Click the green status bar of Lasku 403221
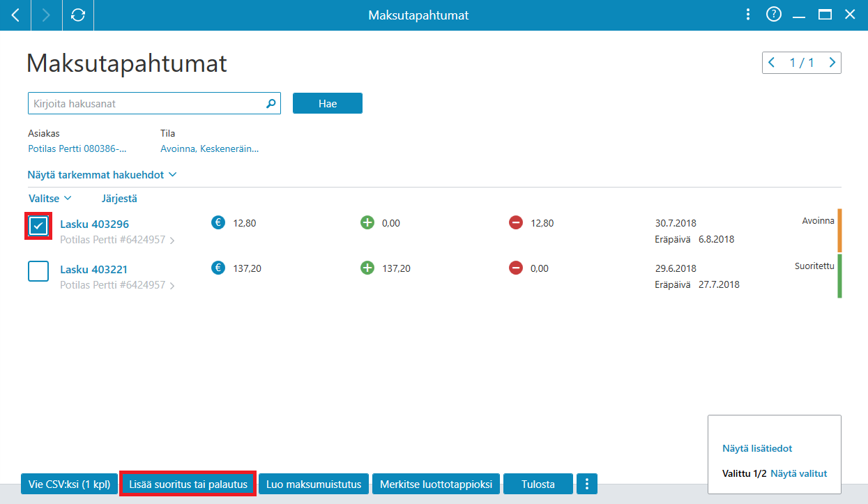The height and width of the screenshot is (504, 868). 840,275
